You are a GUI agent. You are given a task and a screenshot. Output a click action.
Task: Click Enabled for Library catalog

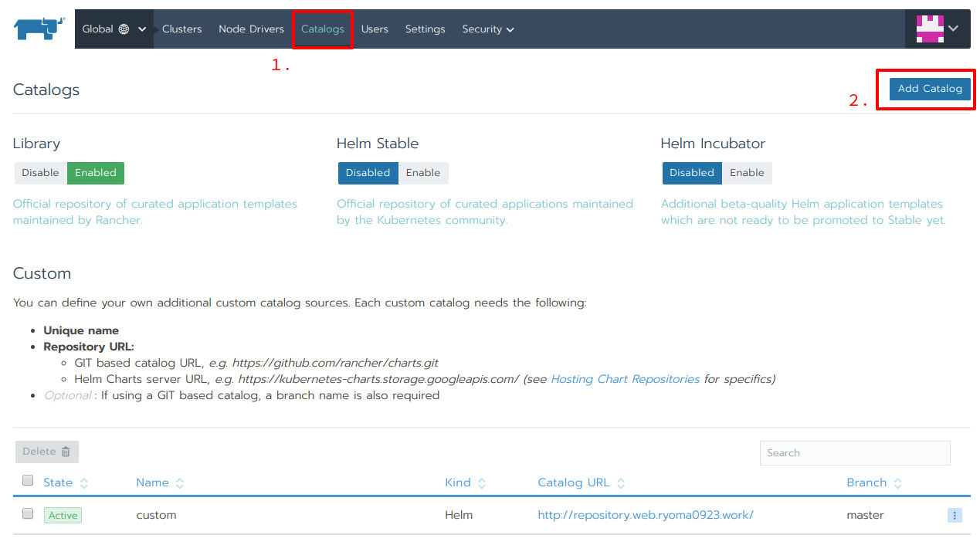coord(96,173)
